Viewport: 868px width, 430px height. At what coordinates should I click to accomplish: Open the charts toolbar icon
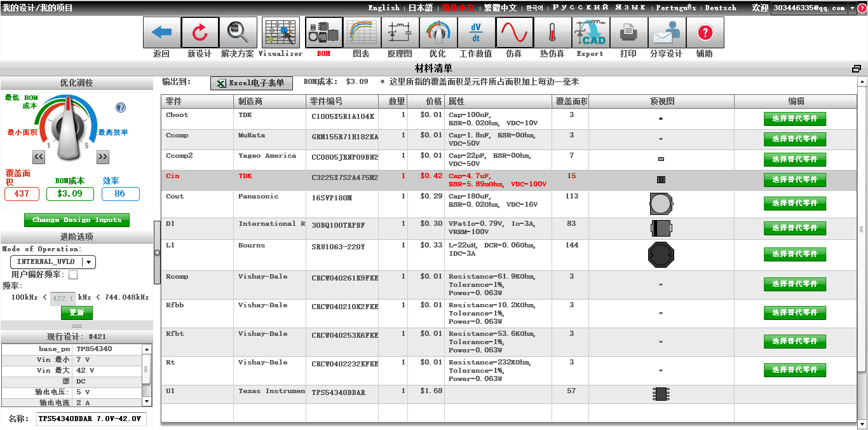click(362, 32)
